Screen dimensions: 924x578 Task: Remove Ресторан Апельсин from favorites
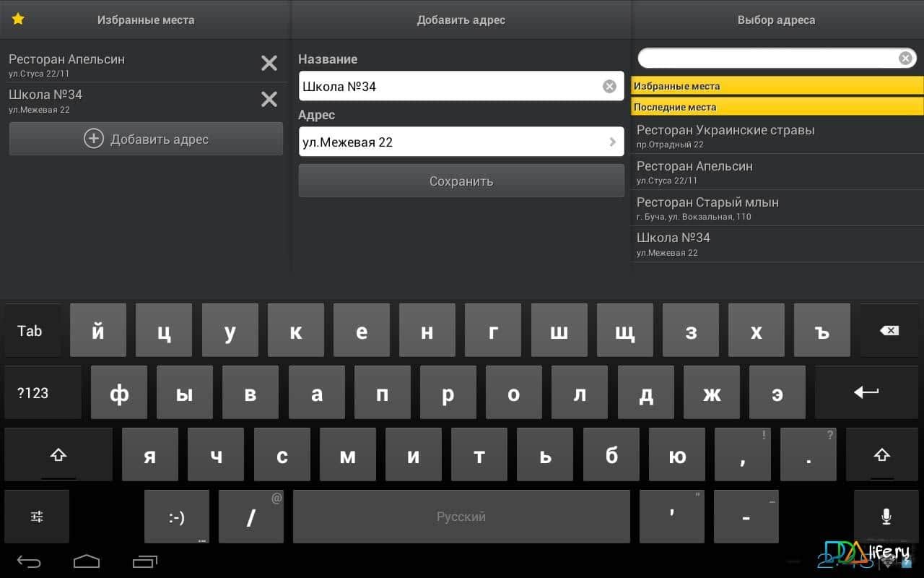pos(269,64)
